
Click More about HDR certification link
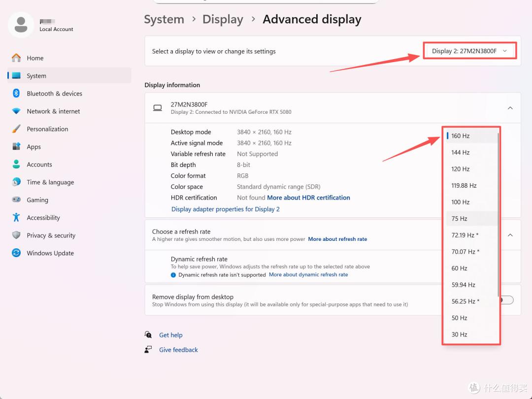click(308, 198)
